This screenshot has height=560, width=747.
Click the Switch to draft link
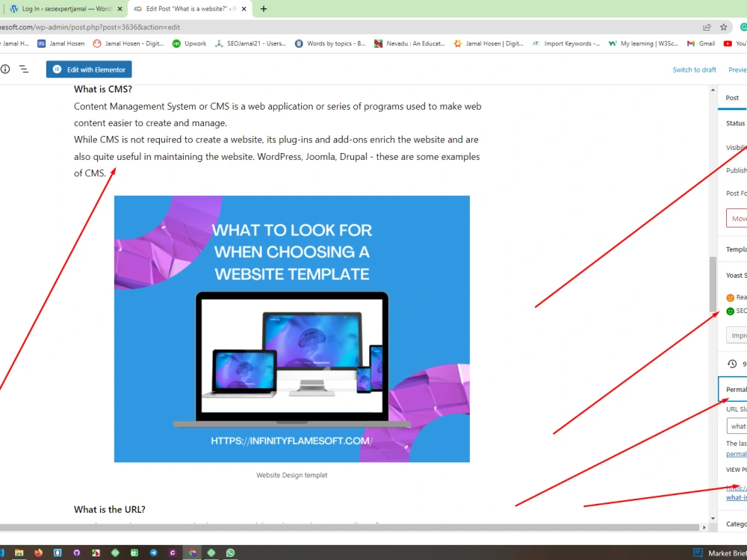point(694,69)
